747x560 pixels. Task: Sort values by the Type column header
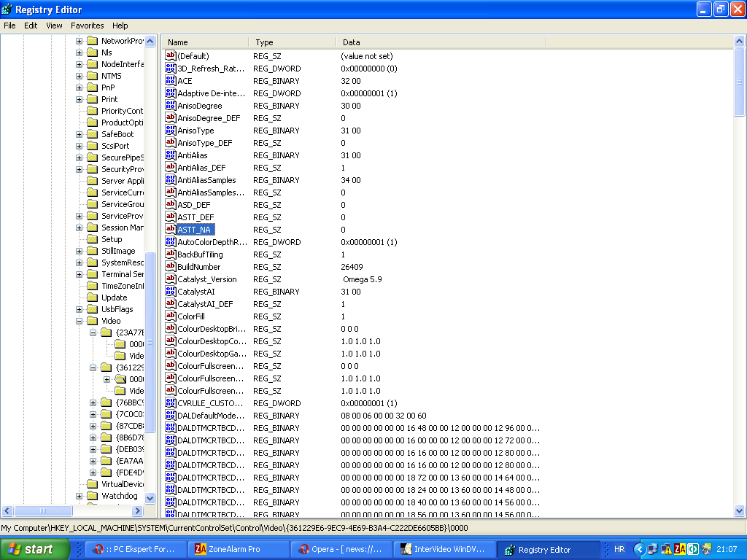point(292,42)
